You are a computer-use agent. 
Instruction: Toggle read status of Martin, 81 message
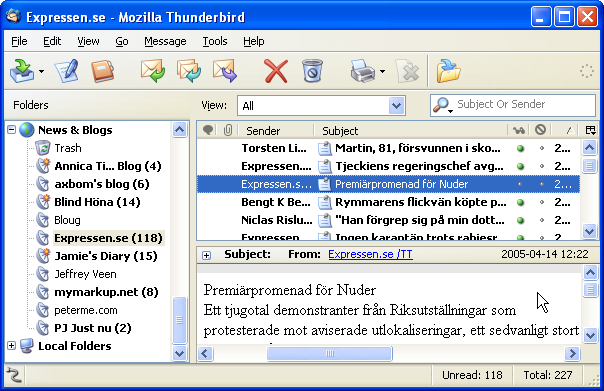[x=520, y=148]
